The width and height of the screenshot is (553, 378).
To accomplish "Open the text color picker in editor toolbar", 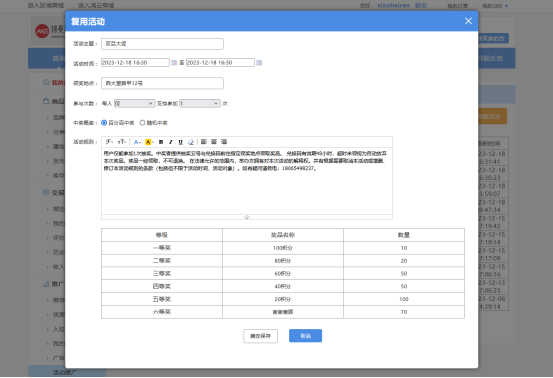I will pos(137,142).
